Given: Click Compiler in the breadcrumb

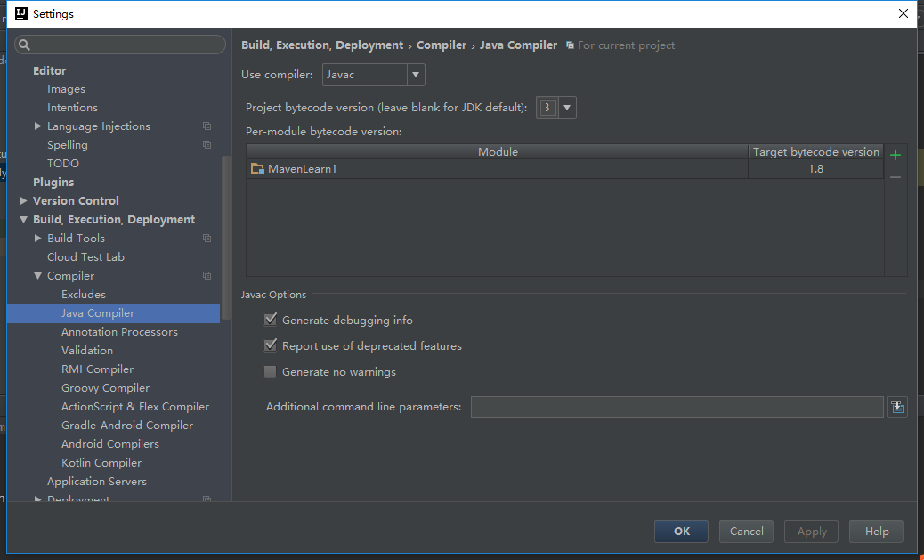Looking at the screenshot, I should pos(442,45).
